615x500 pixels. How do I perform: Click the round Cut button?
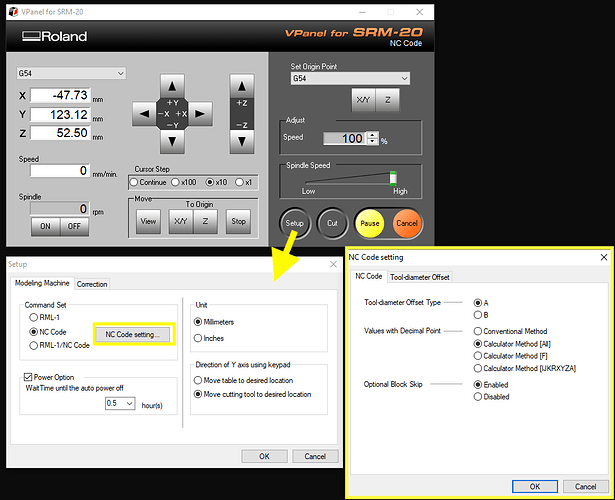click(x=332, y=223)
